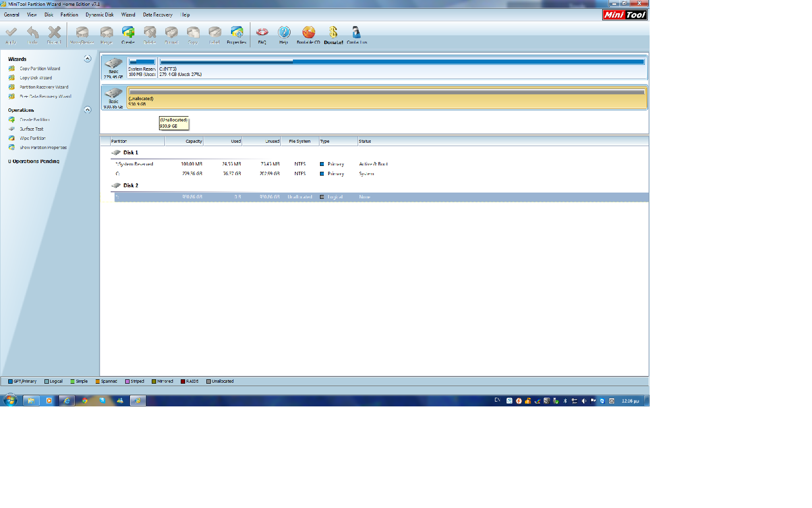The image size is (812, 508).
Task: Open the Data Recovery menu
Action: 158,15
